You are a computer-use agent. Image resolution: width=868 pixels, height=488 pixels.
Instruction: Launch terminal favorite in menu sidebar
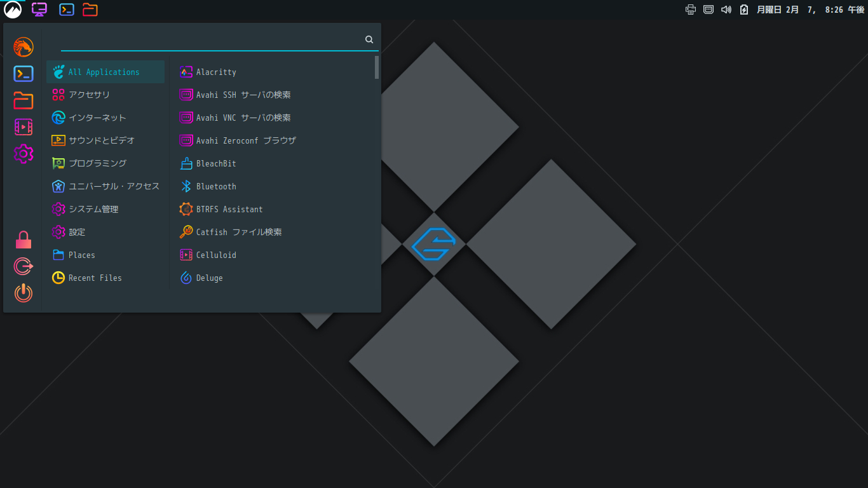click(x=24, y=74)
